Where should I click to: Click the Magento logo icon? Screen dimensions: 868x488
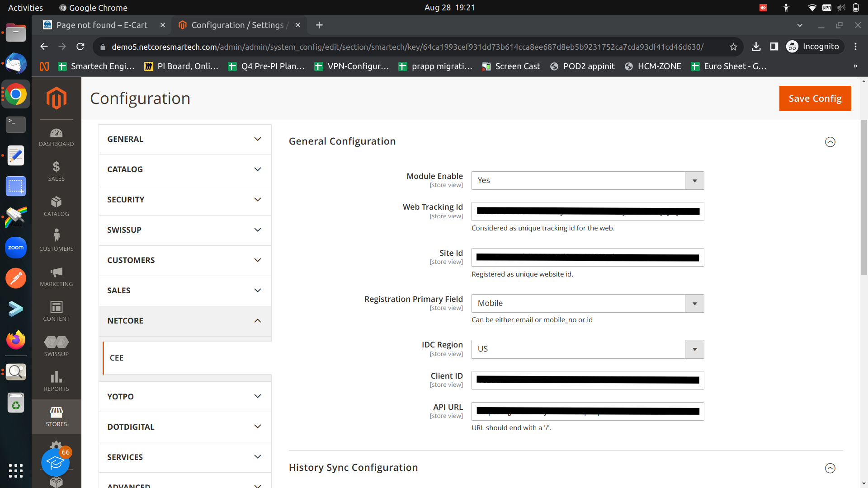(x=56, y=98)
